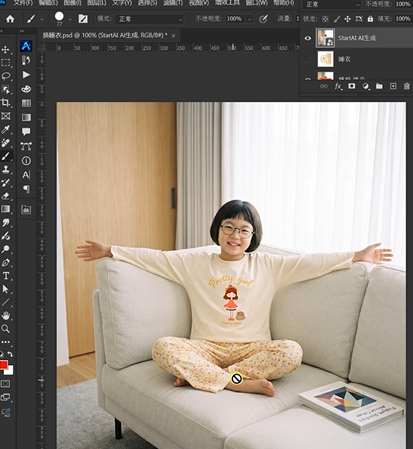Hide the StartAI AI生成 layer
This screenshot has width=413, height=449.
pos(308,38)
